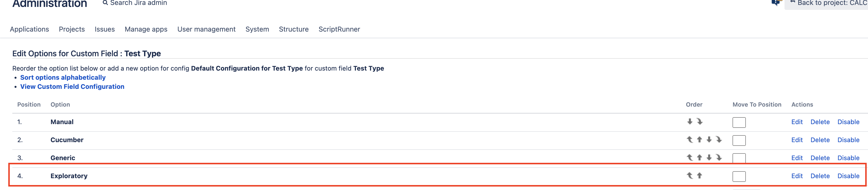
Task: Open the Issues admin menu
Action: pos(105,29)
